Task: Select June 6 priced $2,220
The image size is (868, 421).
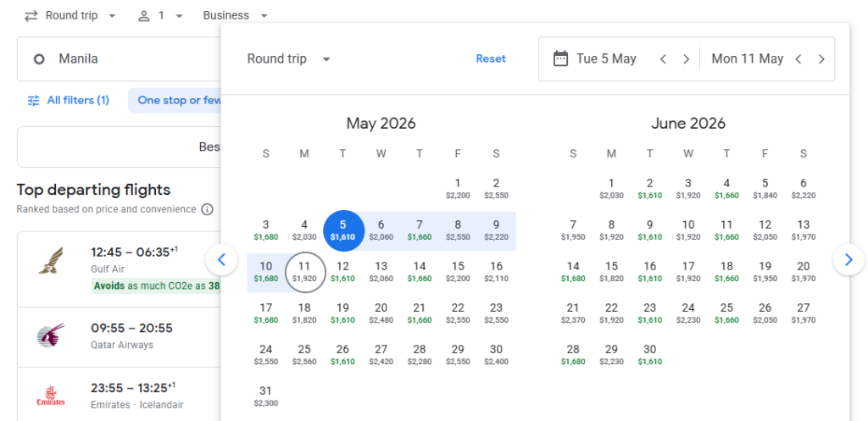Action: click(x=804, y=189)
